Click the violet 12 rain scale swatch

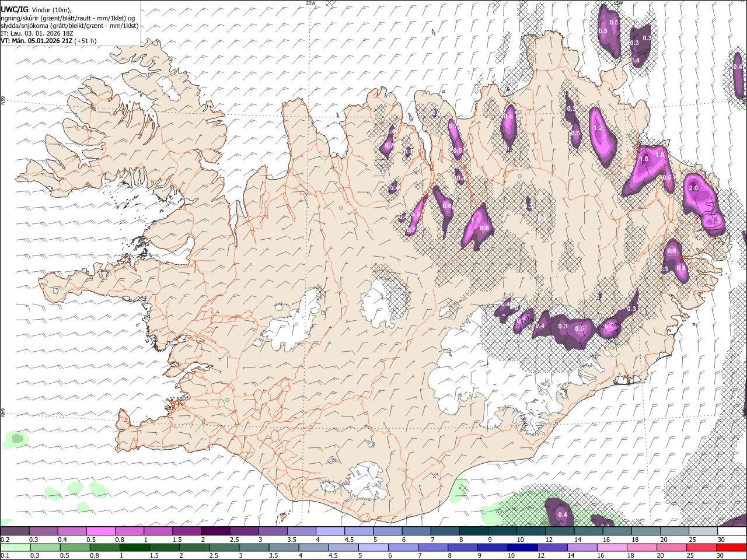point(553,547)
